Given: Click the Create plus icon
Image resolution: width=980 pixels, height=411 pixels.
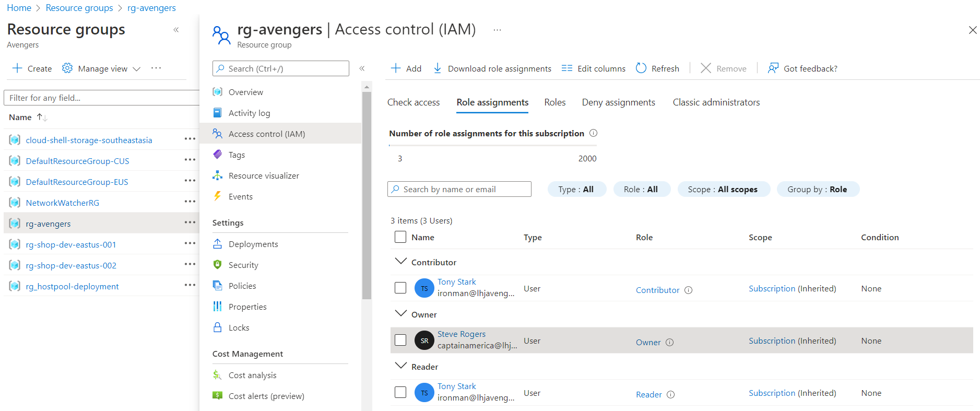Looking at the screenshot, I should (17, 68).
